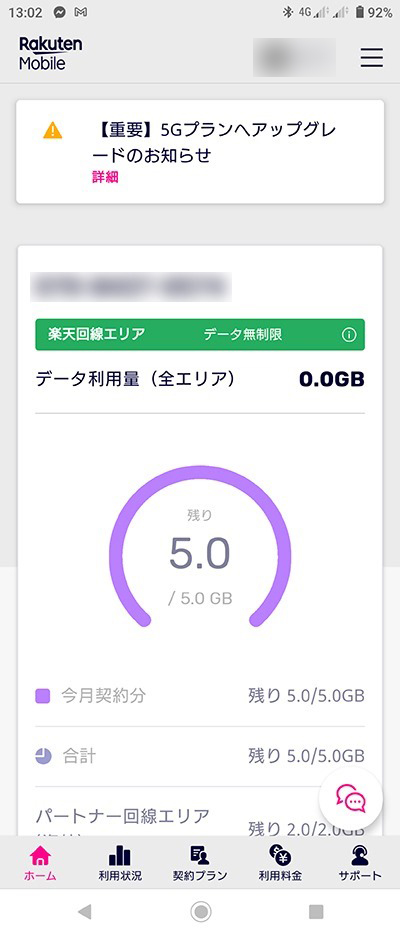Tap the Android recent apps square
This screenshot has width=400, height=934.
[316, 911]
